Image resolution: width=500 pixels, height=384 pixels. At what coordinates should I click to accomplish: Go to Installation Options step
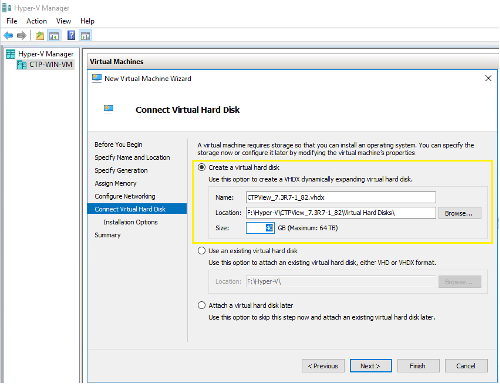130,222
